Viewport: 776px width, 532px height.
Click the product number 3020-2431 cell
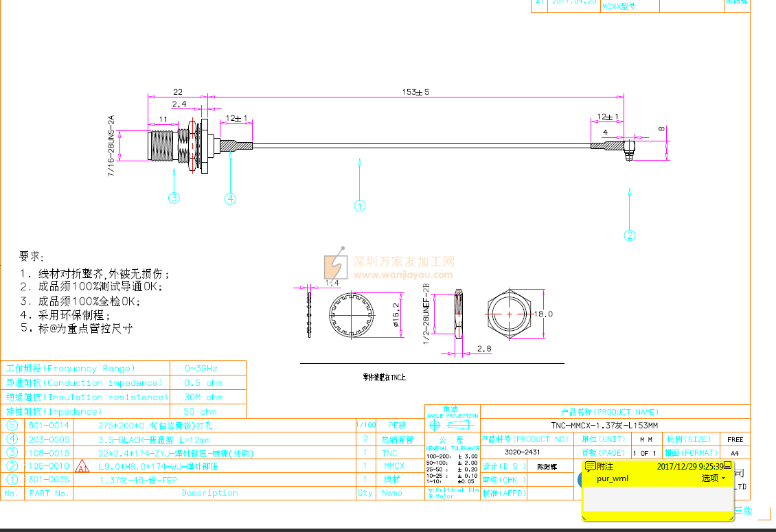tap(522, 452)
